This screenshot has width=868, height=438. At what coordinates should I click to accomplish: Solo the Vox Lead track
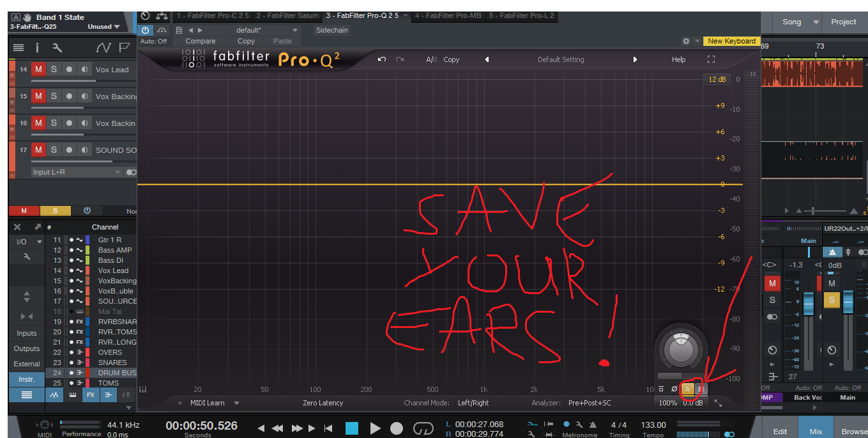tap(54, 69)
